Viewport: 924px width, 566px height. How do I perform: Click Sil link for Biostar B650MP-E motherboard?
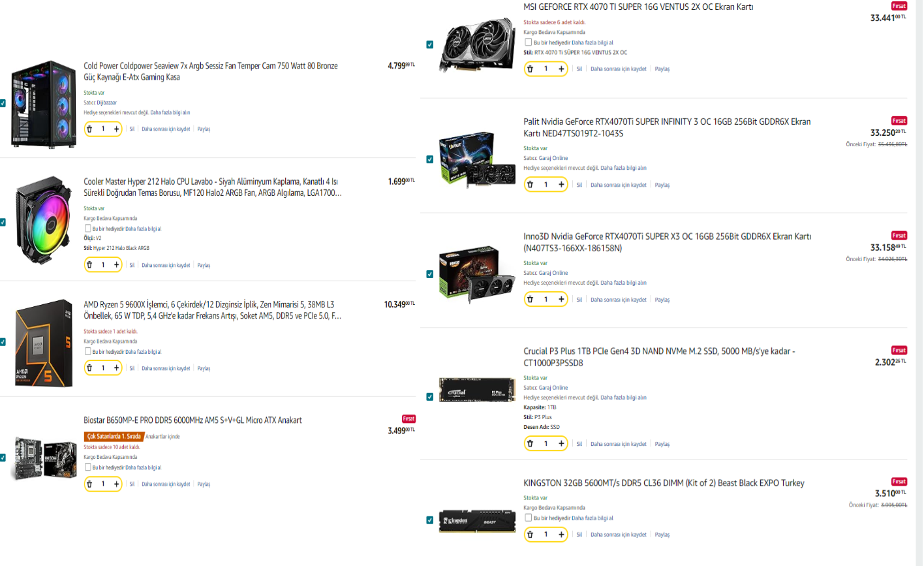tap(132, 484)
